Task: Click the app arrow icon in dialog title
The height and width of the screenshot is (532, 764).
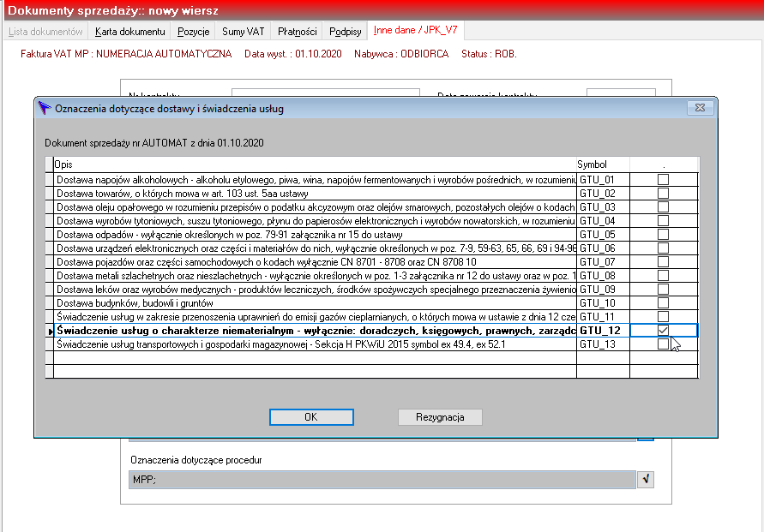Action: click(45, 108)
